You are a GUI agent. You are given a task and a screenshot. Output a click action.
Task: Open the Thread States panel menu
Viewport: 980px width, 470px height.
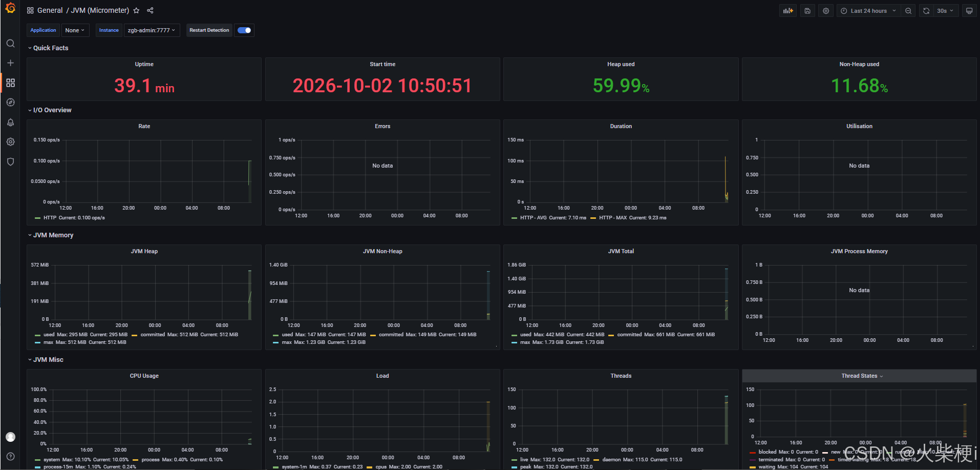pyautogui.click(x=862, y=376)
